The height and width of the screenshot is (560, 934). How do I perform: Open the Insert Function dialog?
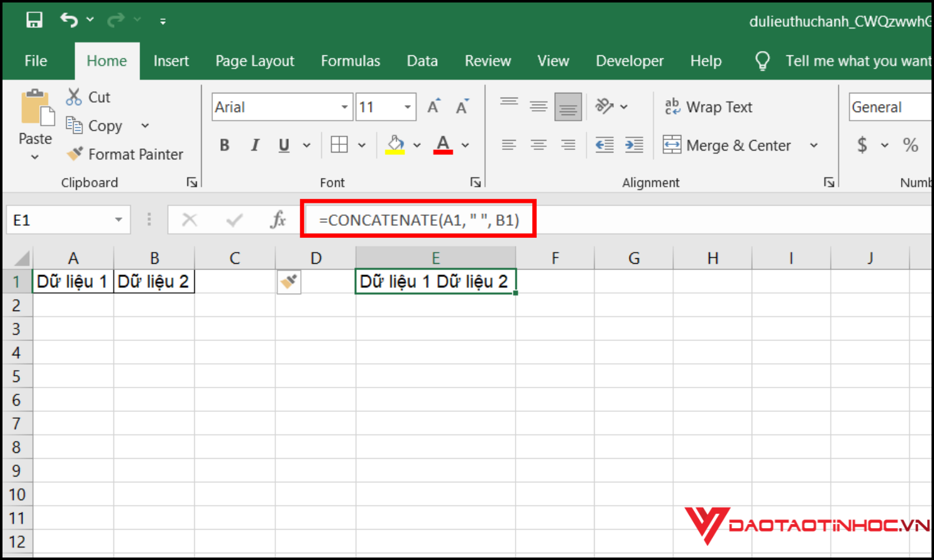(x=278, y=219)
